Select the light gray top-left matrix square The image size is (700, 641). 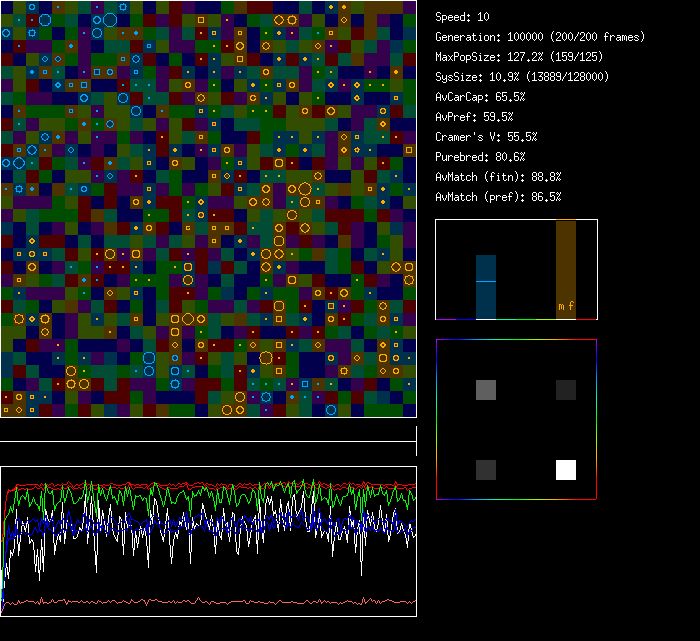(486, 390)
